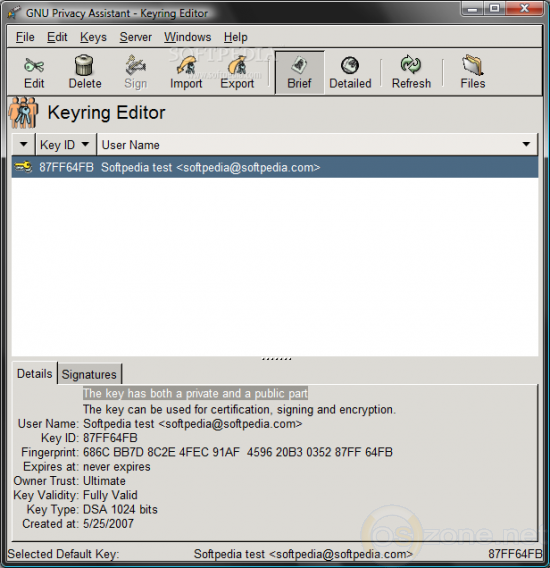Sort by the Key ID column header
This screenshot has width=550, height=568.
click(x=66, y=145)
